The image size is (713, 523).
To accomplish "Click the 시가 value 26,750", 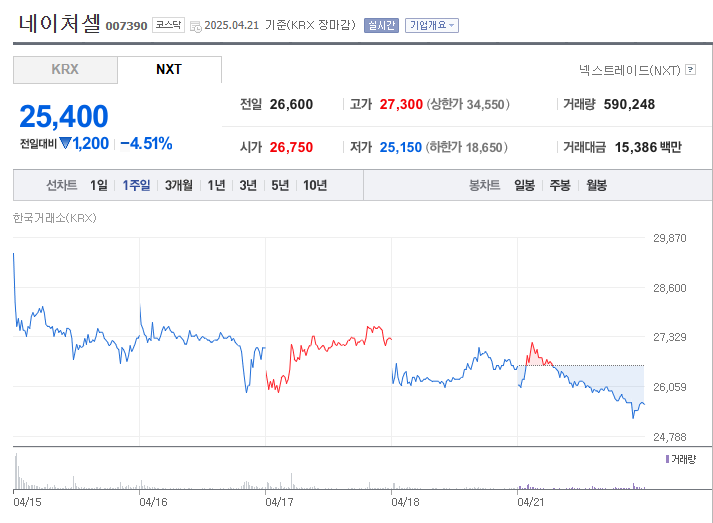I will pos(291,147).
